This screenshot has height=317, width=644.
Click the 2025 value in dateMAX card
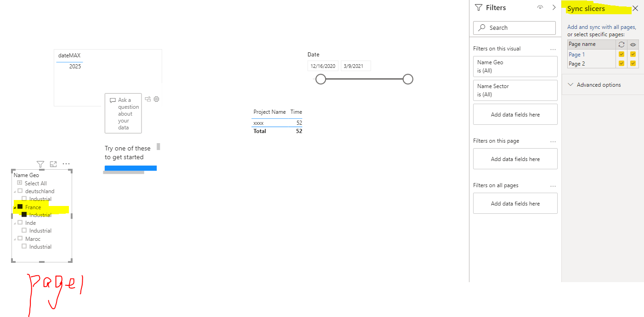pos(75,67)
